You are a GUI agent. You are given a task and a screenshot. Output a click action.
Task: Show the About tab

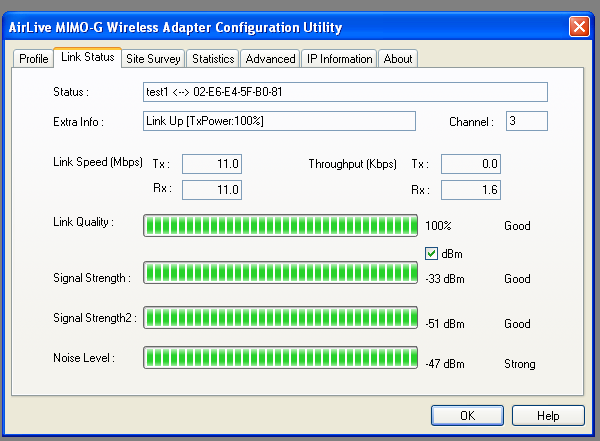point(398,59)
